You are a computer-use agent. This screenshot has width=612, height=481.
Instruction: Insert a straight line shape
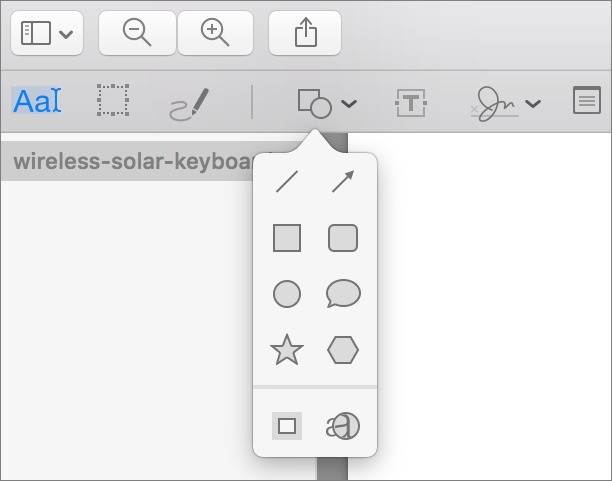(287, 182)
